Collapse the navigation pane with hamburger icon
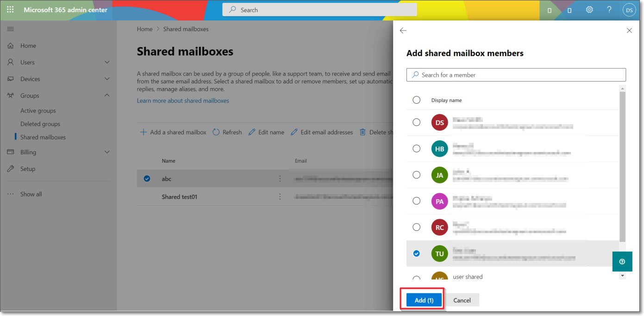 tap(10, 29)
